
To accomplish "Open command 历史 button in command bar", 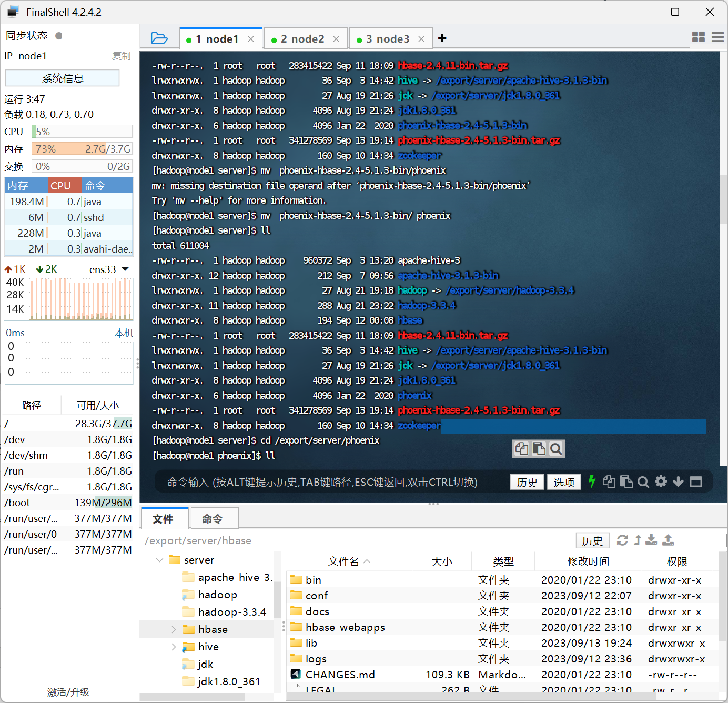I will pos(527,482).
